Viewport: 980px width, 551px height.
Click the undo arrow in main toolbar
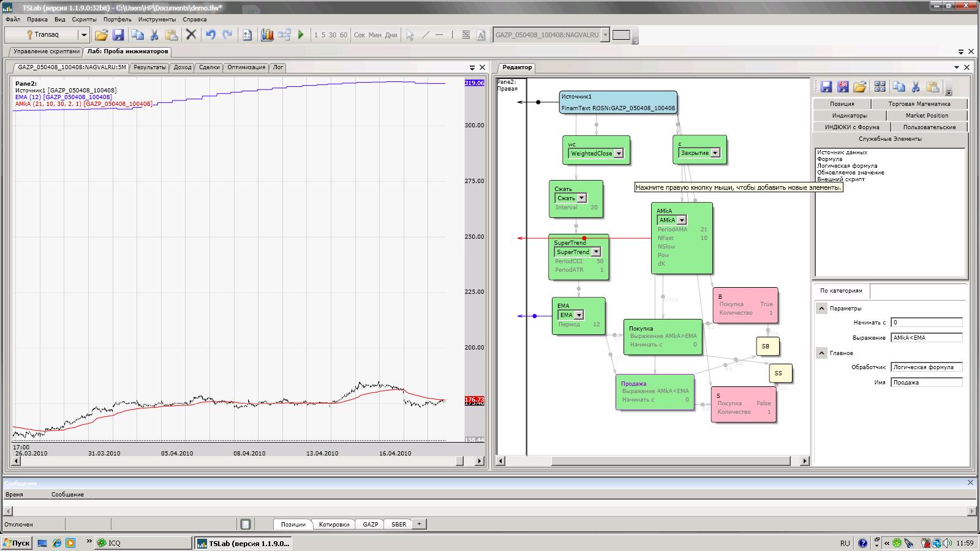tap(211, 35)
